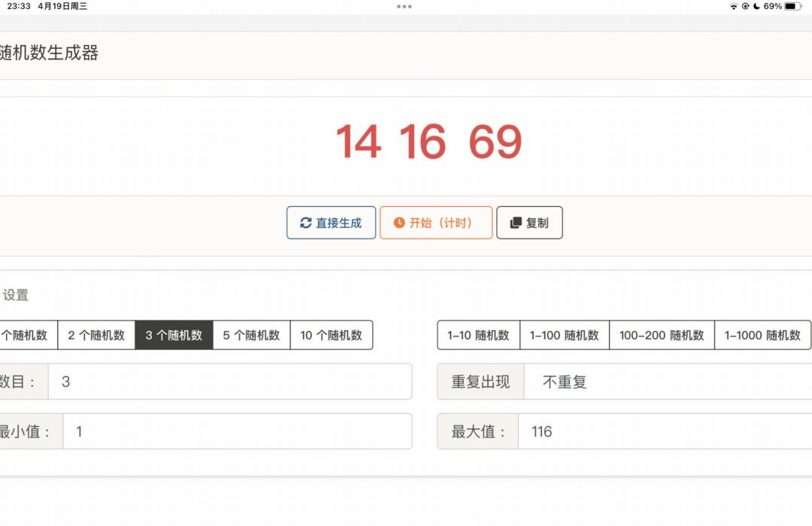Click the refresh icon in 直接生成
This screenshot has width=812, height=526.
pos(305,223)
